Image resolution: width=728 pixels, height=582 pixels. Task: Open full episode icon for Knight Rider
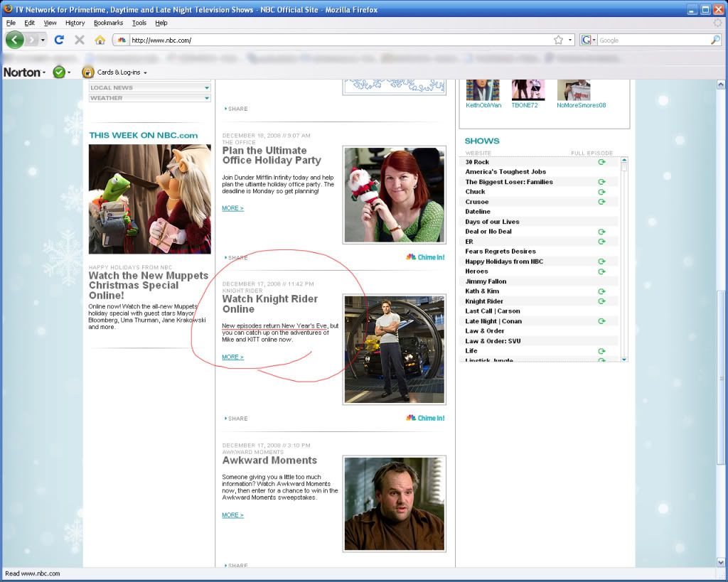point(601,301)
